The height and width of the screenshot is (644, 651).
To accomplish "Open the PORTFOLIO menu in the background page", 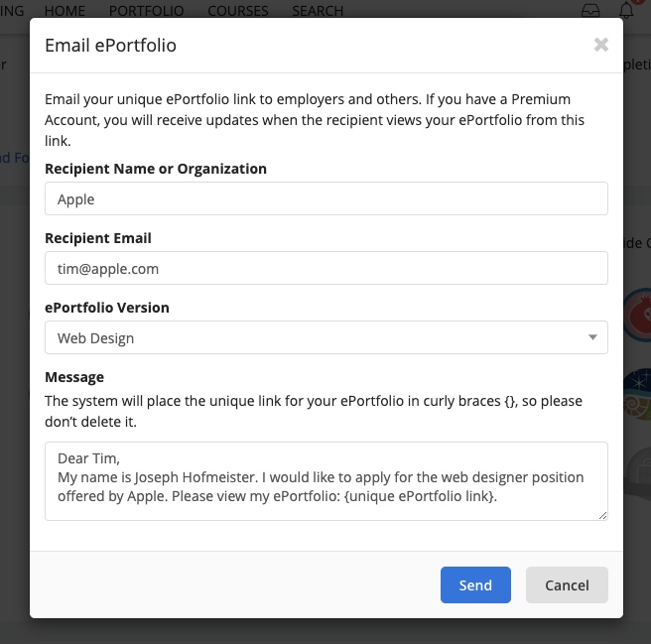I will 147,10.
